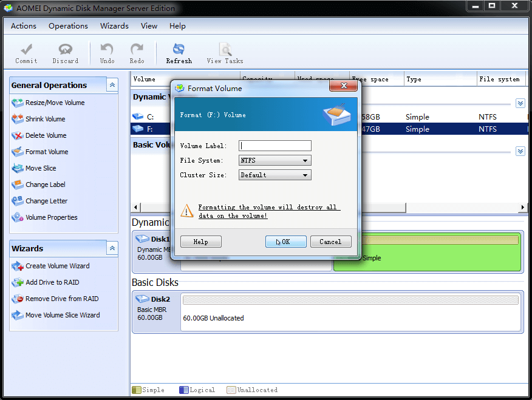Click the C: volume drive icon
This screenshot has width=532, height=400.
tap(138, 117)
